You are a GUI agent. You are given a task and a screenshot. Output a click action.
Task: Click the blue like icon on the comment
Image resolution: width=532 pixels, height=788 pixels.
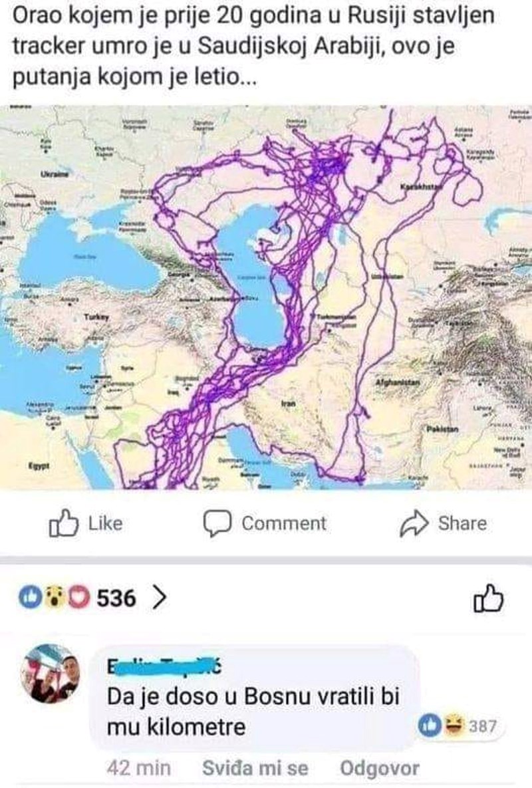430,725
